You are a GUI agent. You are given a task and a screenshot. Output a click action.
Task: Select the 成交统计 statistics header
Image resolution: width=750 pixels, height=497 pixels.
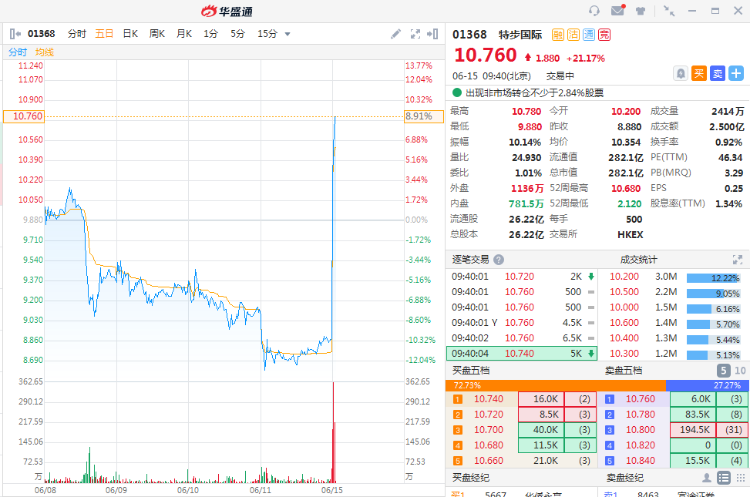point(639,260)
